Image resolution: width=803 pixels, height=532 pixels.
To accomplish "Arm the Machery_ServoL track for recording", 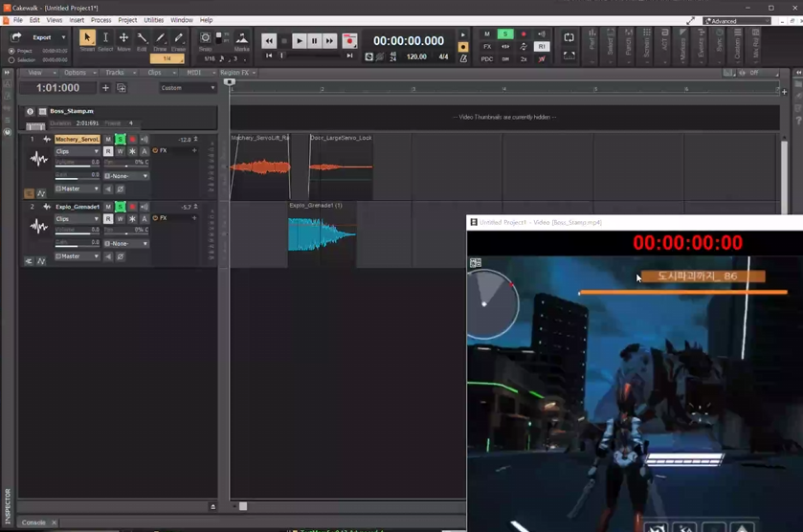I will point(132,140).
